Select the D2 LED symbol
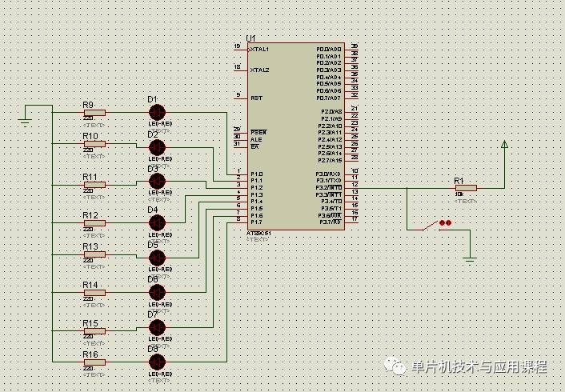The width and height of the screenshot is (565, 392). click(157, 146)
